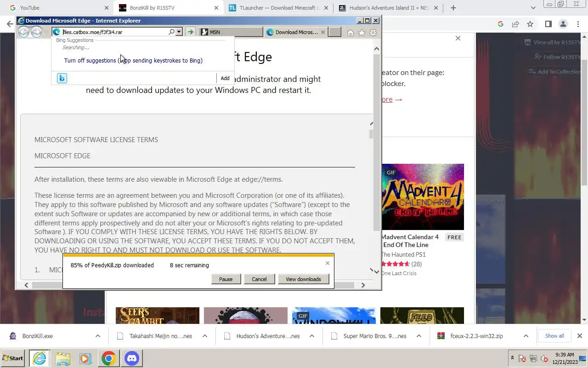Open the fceux-2.2.3-win32.zip downloaded file
Screen dimensions: 588x368
(476, 336)
